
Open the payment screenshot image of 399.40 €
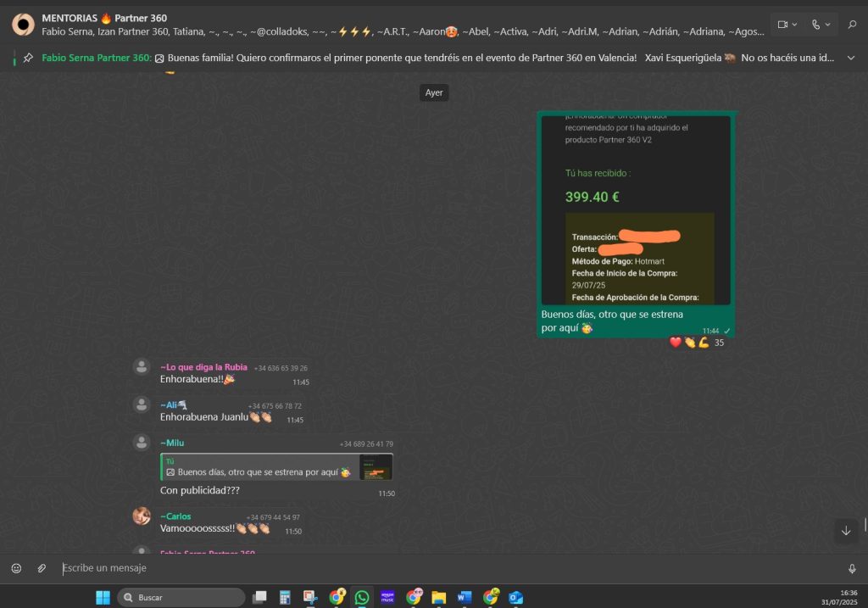pyautogui.click(x=636, y=208)
